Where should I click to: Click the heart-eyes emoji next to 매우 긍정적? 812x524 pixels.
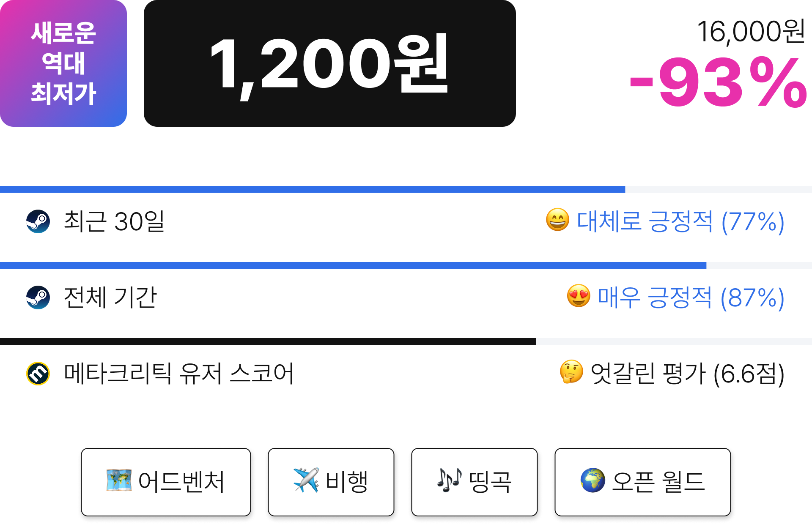pos(579,296)
